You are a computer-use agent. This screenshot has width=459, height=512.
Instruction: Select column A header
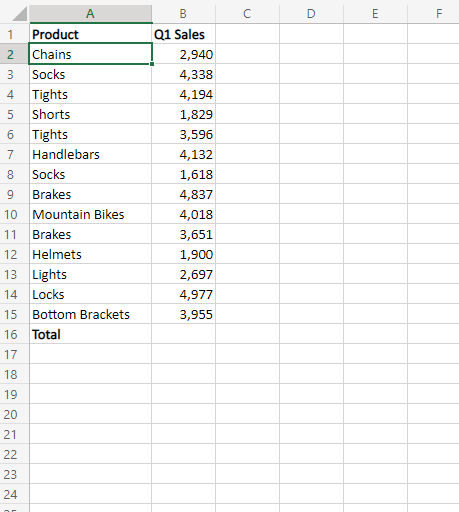pyautogui.click(x=90, y=14)
